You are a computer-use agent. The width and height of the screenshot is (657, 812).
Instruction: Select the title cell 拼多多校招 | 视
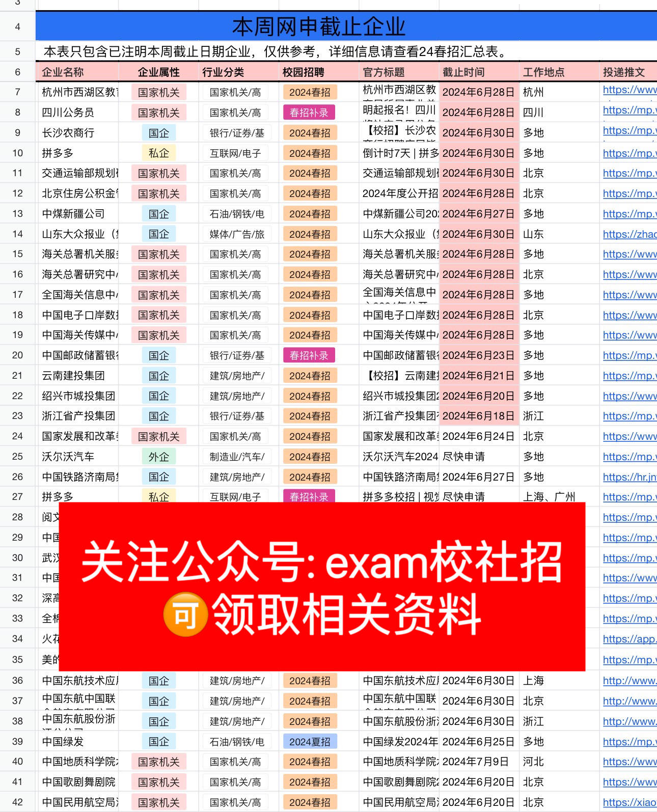pos(399,496)
